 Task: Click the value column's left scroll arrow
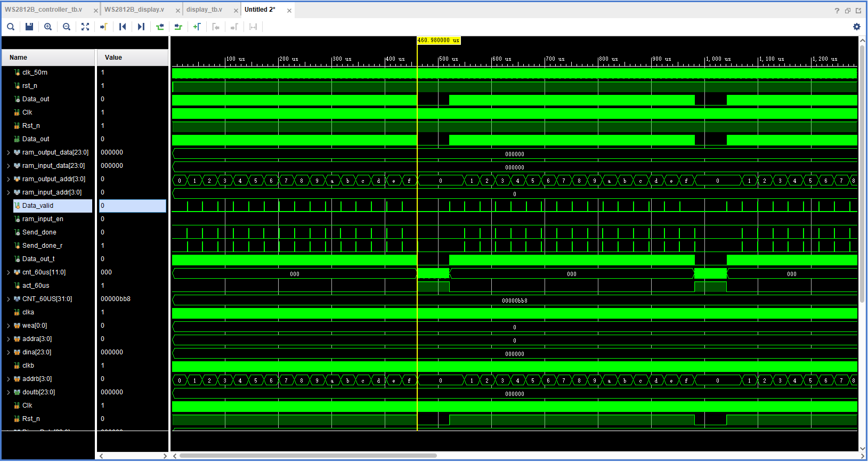tap(101, 456)
